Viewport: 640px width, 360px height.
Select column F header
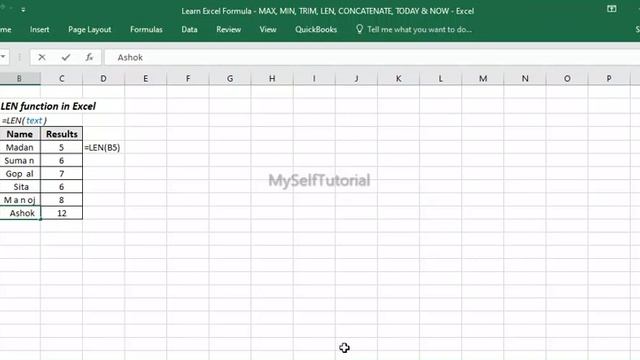[188, 78]
